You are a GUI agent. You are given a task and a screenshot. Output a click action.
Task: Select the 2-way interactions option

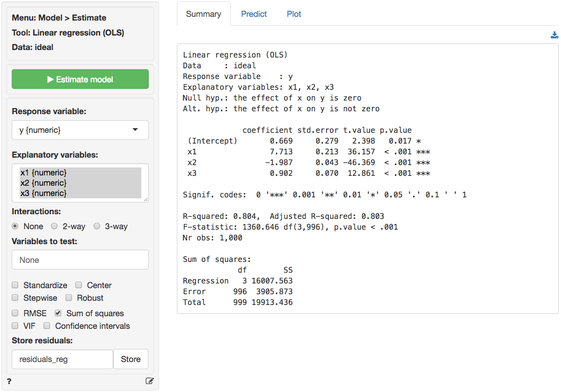(54, 226)
